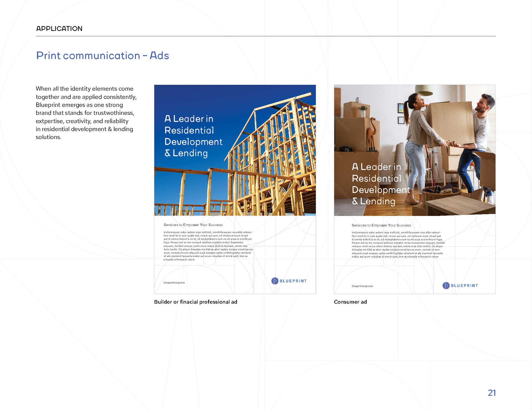Click blueprintcap.com link in consumer ad
532x411 pixels.
362,286
